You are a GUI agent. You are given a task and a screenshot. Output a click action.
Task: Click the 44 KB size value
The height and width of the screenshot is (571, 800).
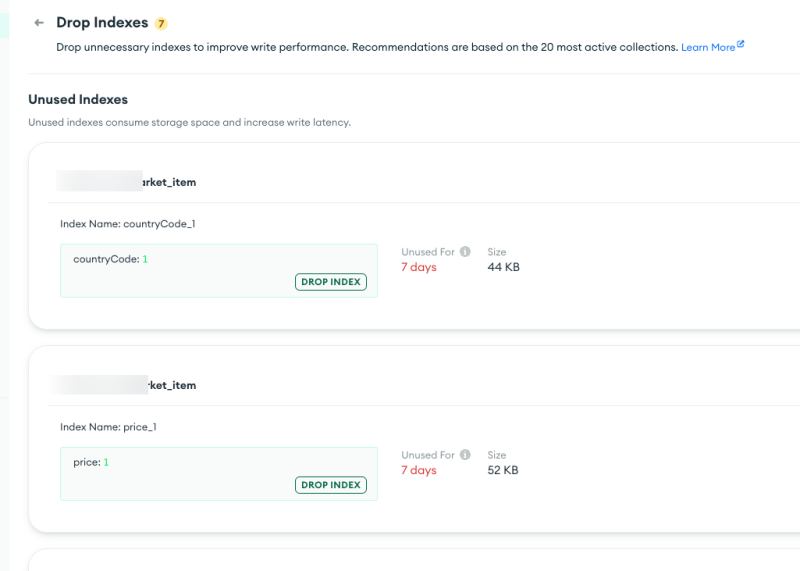(503, 267)
